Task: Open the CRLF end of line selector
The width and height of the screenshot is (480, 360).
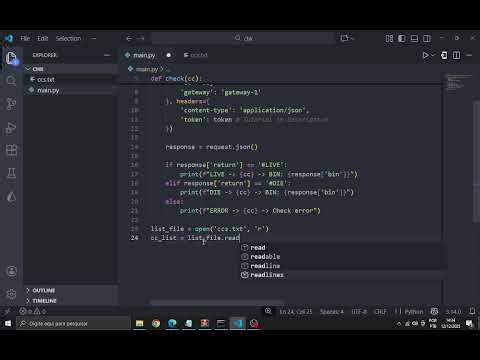Action: tap(380, 311)
